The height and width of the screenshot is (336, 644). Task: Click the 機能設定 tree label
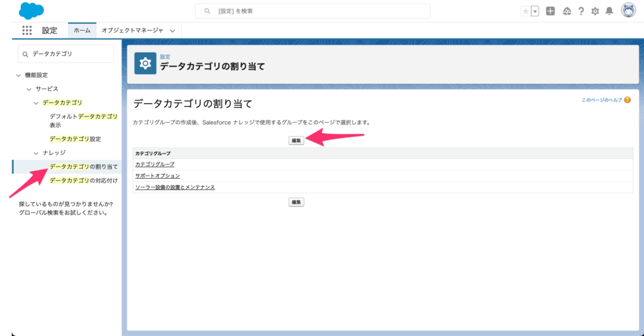pyautogui.click(x=36, y=75)
